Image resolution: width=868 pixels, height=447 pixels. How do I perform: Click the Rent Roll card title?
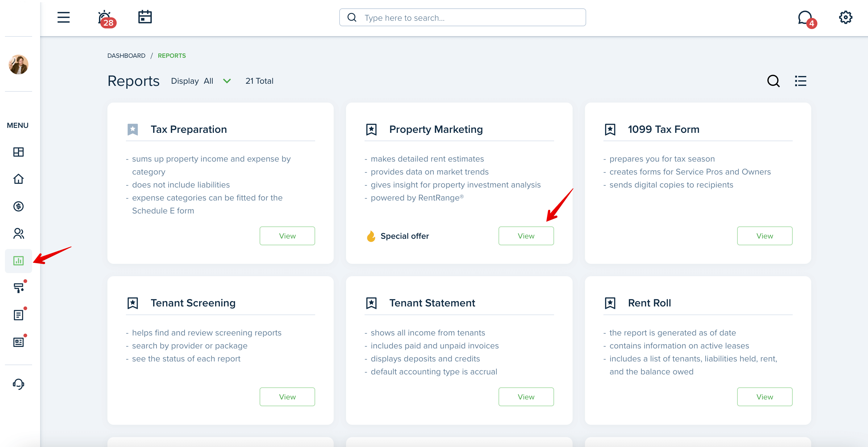point(649,303)
